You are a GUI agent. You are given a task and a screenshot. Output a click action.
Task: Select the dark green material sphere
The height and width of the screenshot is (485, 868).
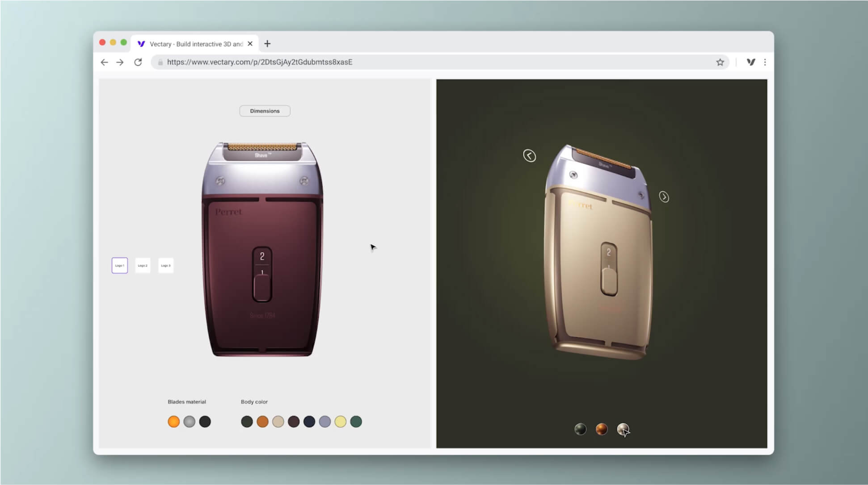tap(580, 429)
